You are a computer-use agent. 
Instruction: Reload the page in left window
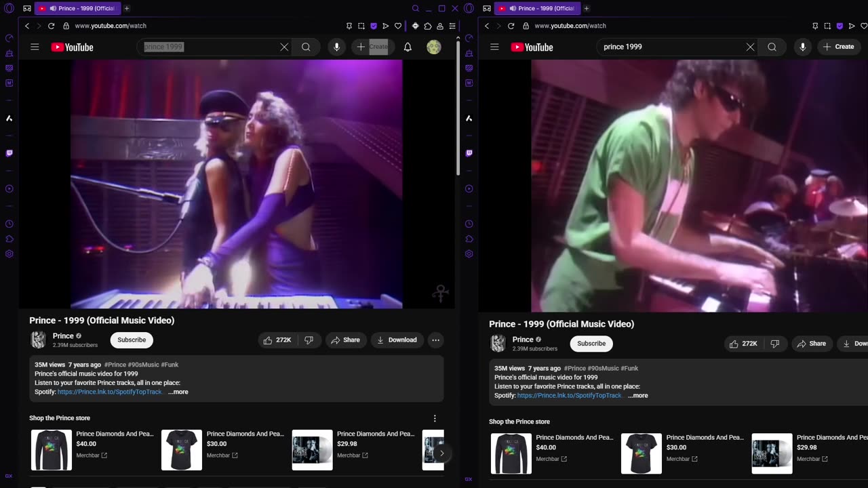point(51,26)
